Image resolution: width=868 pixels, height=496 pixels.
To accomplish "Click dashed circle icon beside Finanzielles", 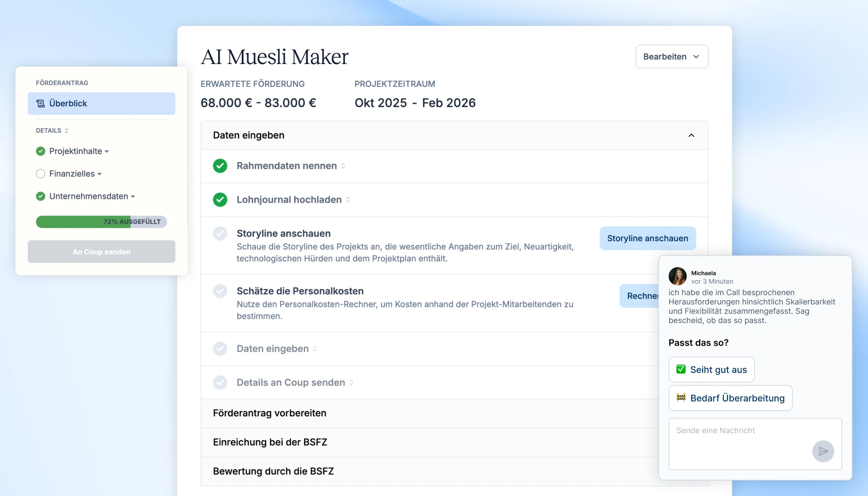I will [40, 174].
